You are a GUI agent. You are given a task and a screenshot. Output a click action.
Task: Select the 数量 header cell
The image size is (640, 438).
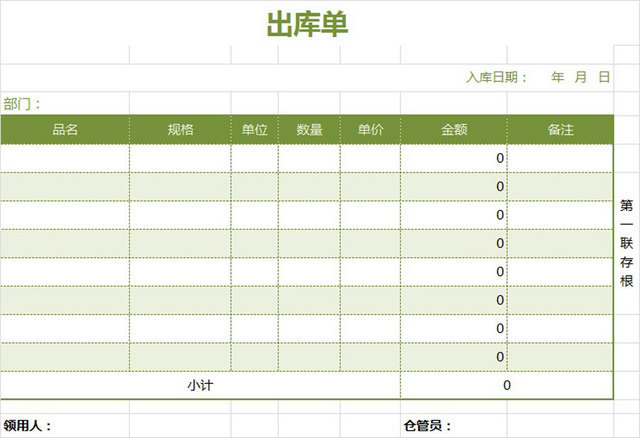(x=309, y=130)
